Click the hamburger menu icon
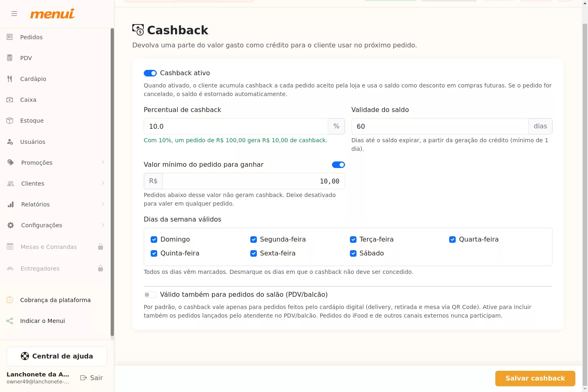This screenshot has height=392, width=588. 14,14
